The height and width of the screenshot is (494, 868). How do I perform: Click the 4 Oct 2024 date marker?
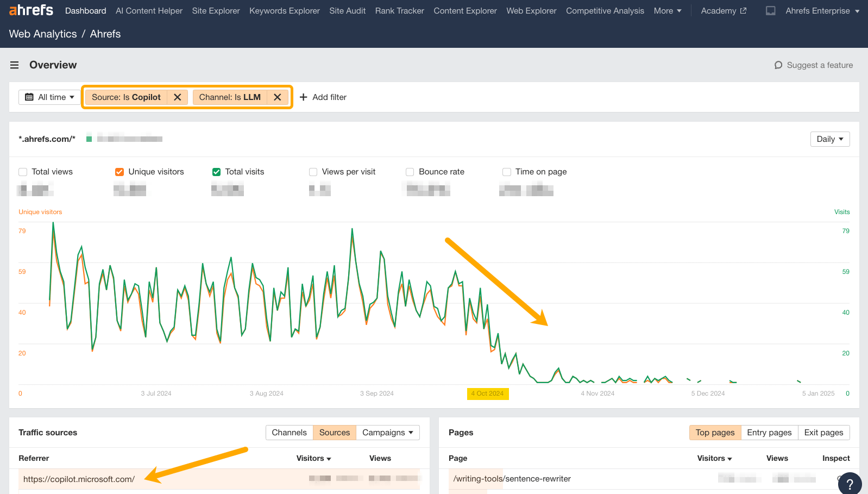[487, 393]
